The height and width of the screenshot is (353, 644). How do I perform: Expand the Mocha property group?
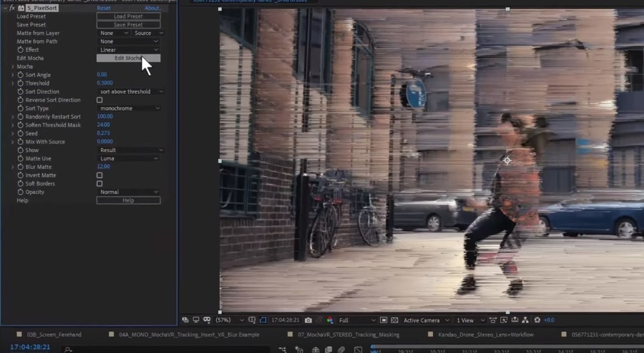[12, 66]
